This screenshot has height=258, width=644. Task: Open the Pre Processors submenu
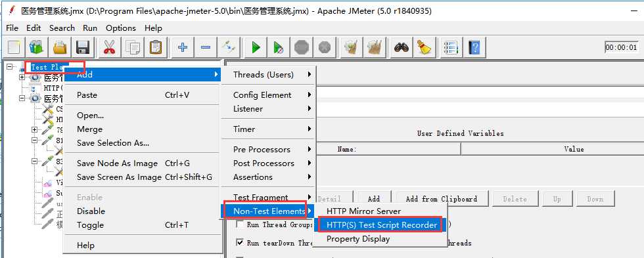(x=268, y=149)
